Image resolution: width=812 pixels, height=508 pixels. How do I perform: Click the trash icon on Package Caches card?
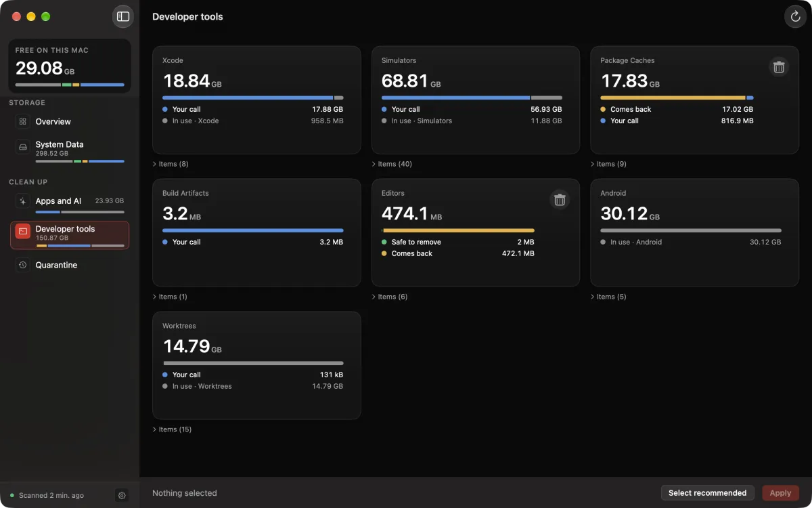(x=779, y=67)
